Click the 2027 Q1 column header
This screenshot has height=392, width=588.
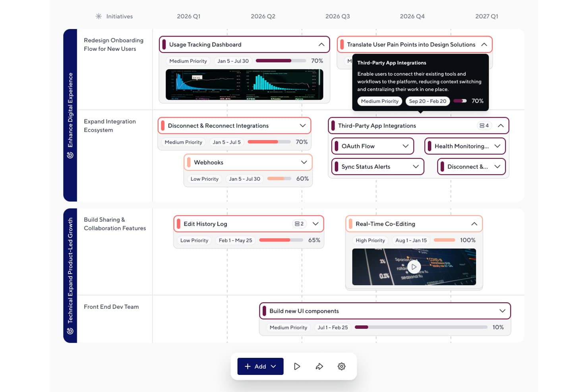(x=487, y=16)
